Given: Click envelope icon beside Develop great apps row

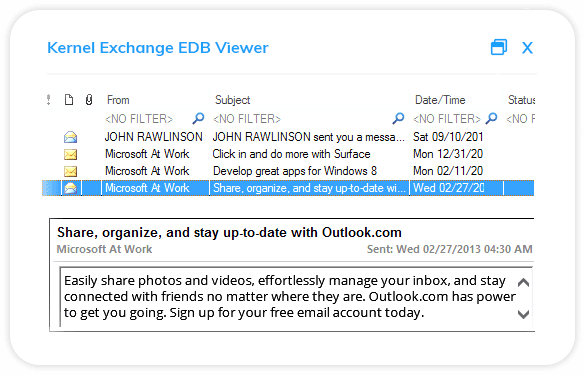Looking at the screenshot, I should (x=71, y=171).
